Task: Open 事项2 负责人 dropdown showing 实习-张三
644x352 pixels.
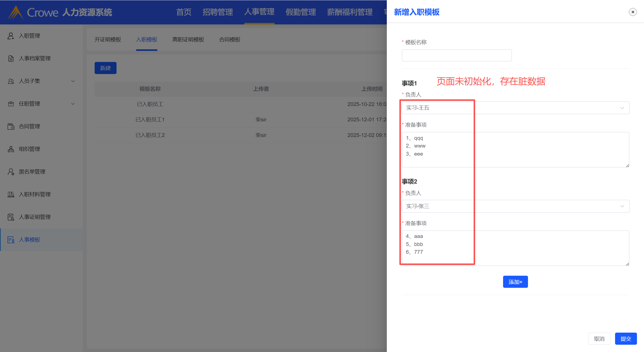Action: (515, 206)
